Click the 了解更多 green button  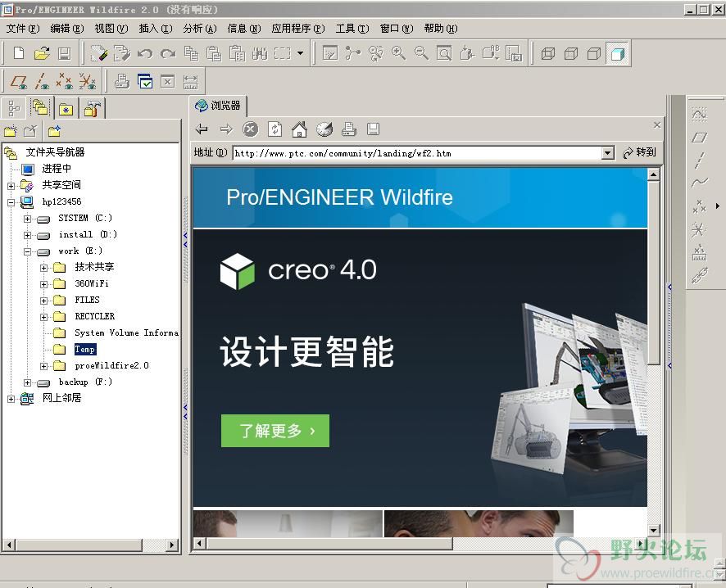coord(275,431)
